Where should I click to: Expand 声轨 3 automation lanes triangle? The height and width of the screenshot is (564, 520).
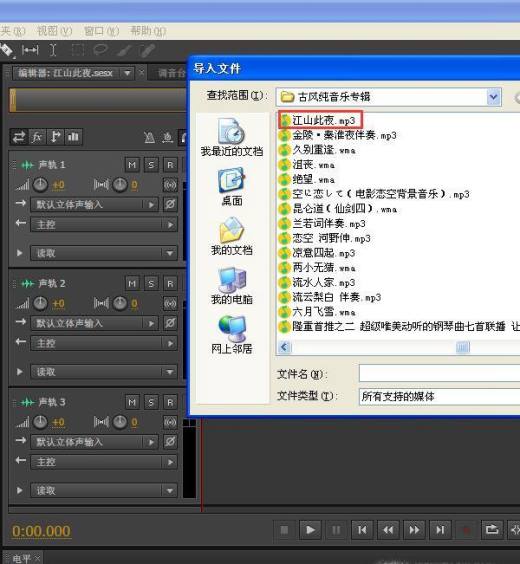(20, 490)
